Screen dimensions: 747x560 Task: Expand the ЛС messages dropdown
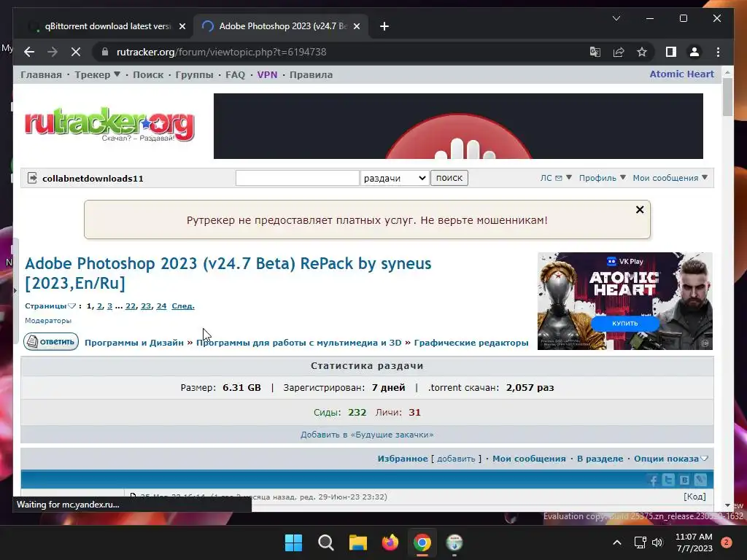[556, 178]
